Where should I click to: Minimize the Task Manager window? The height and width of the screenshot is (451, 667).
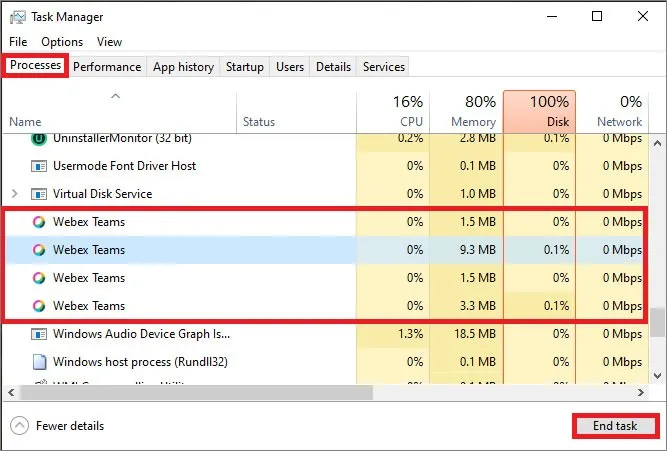552,17
